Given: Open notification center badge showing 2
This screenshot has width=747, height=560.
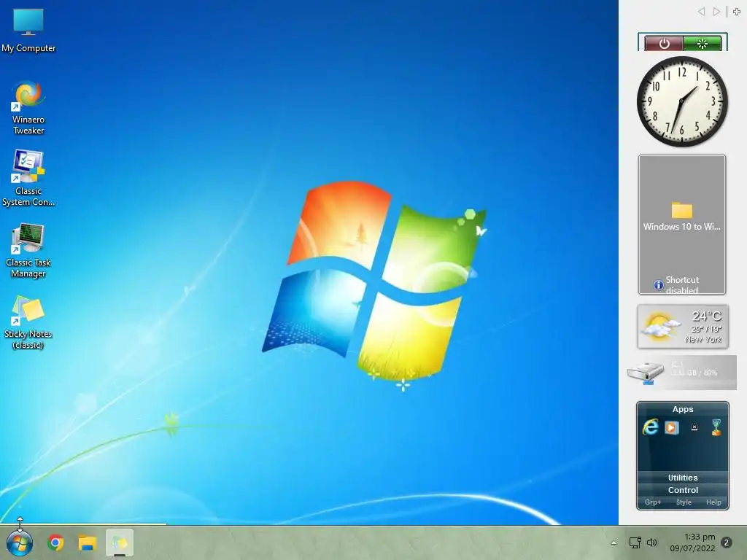Looking at the screenshot, I should pyautogui.click(x=727, y=542).
